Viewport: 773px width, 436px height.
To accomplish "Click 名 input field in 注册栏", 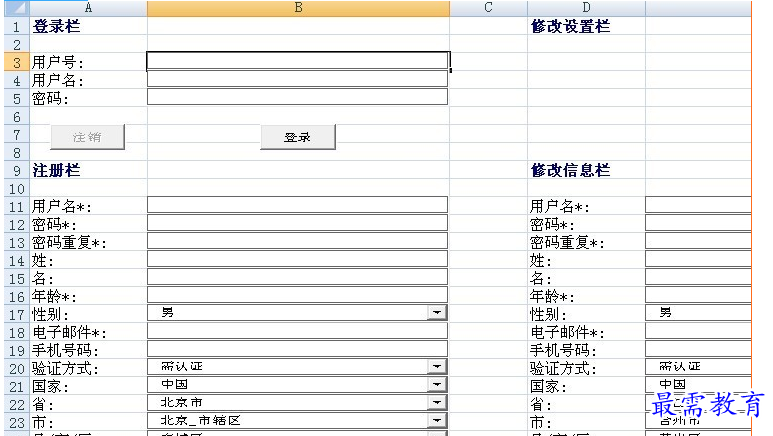I will click(x=297, y=277).
